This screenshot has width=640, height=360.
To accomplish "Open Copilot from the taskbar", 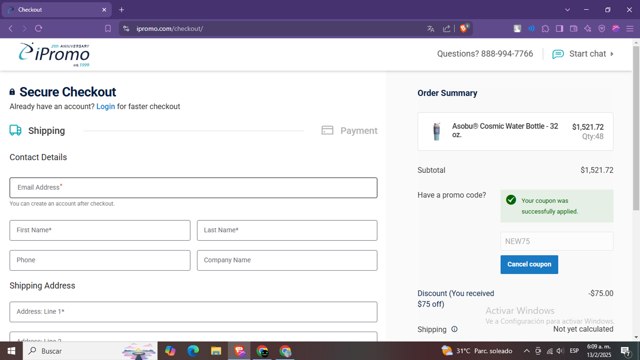I will tap(170, 351).
